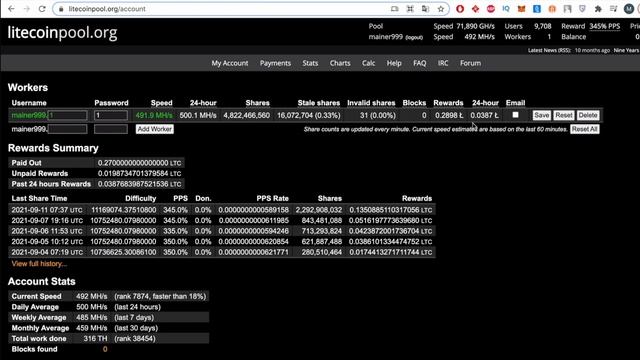Click the 2021-09-11 07:37 UTC row
The image size is (640, 360).
click(x=222, y=210)
